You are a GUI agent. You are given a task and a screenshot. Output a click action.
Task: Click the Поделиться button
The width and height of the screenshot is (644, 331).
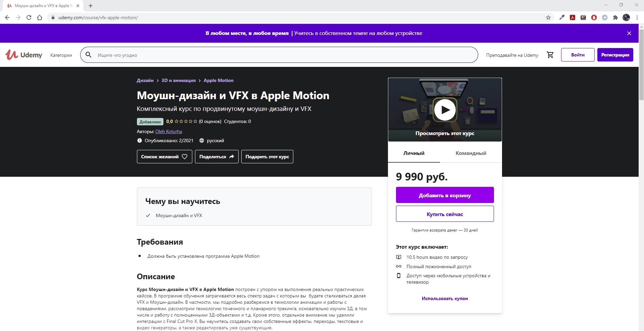pyautogui.click(x=217, y=157)
